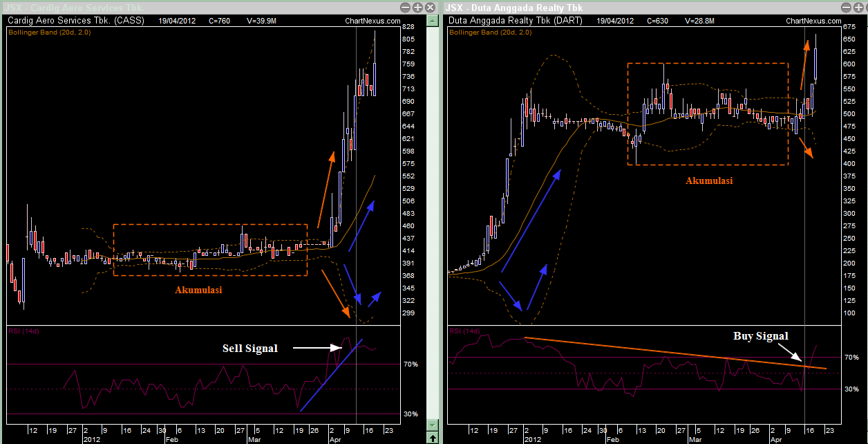Click the Sell Signal annotation text
The width and height of the screenshot is (868, 444).
[x=249, y=348]
